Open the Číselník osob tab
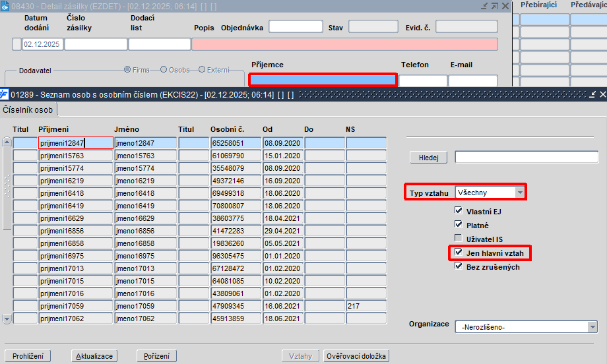Viewport: 607px width, 364px height. 28,110
